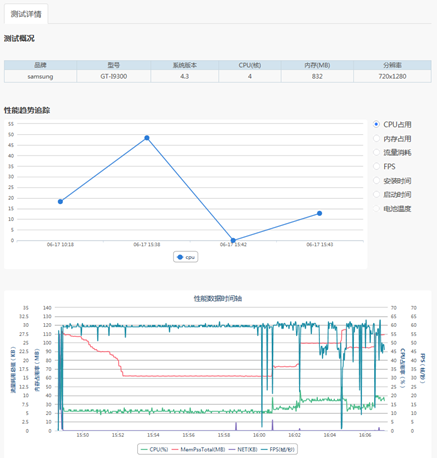
Task: Click the 832 memory value cell
Action: 317,76
